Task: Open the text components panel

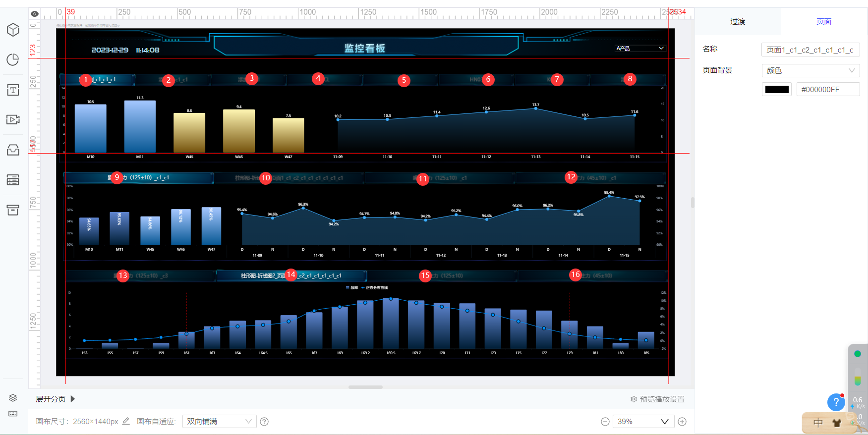Action: pyautogui.click(x=13, y=90)
